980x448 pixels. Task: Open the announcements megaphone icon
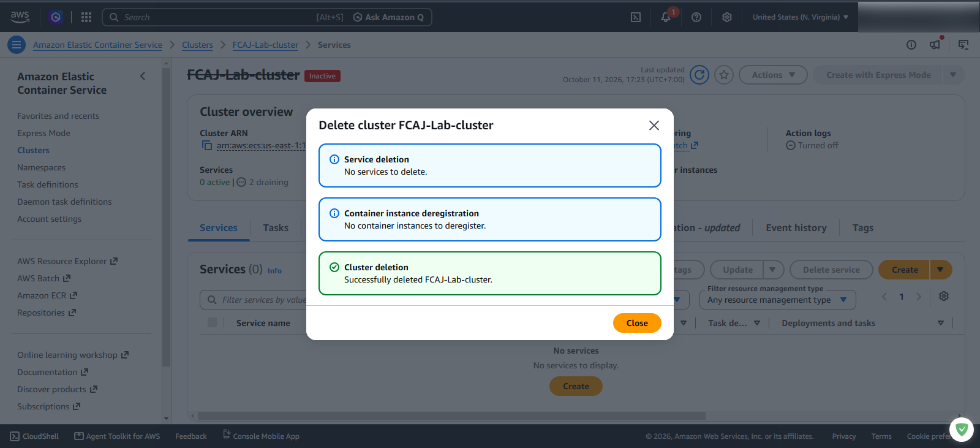pos(935,44)
